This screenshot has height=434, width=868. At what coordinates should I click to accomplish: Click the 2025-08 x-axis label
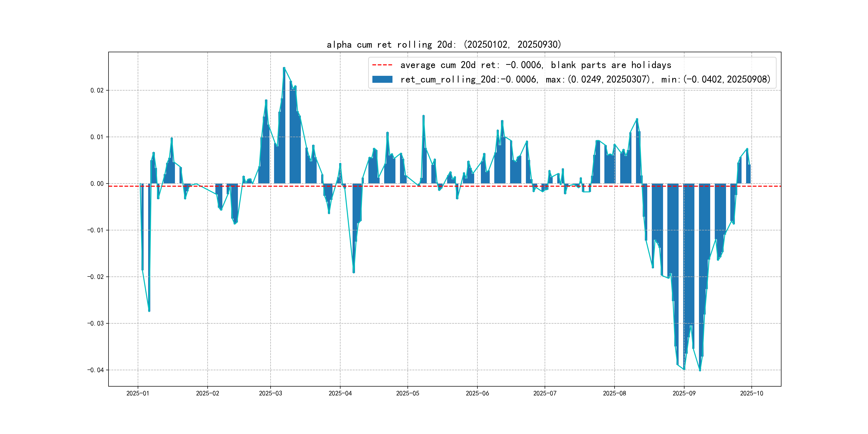[614, 393]
